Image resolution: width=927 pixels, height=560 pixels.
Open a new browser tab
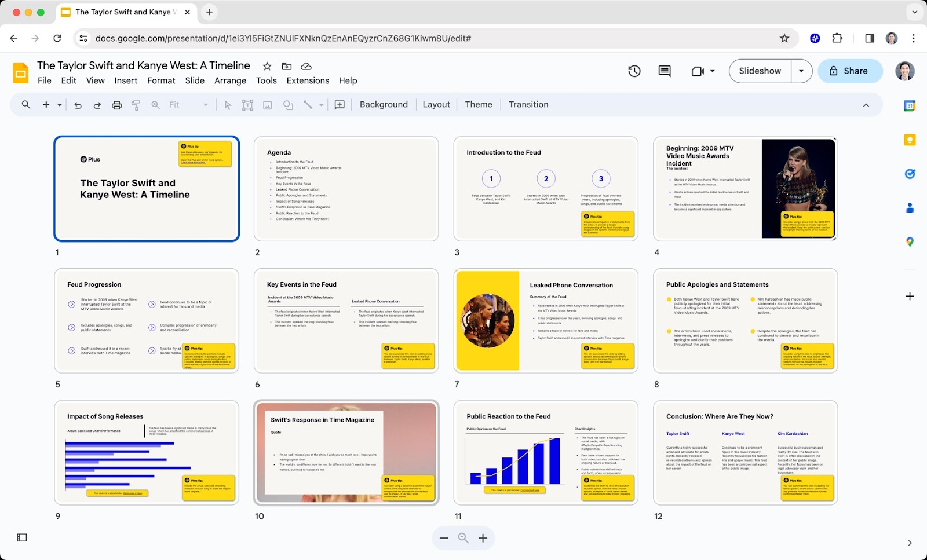[209, 12]
